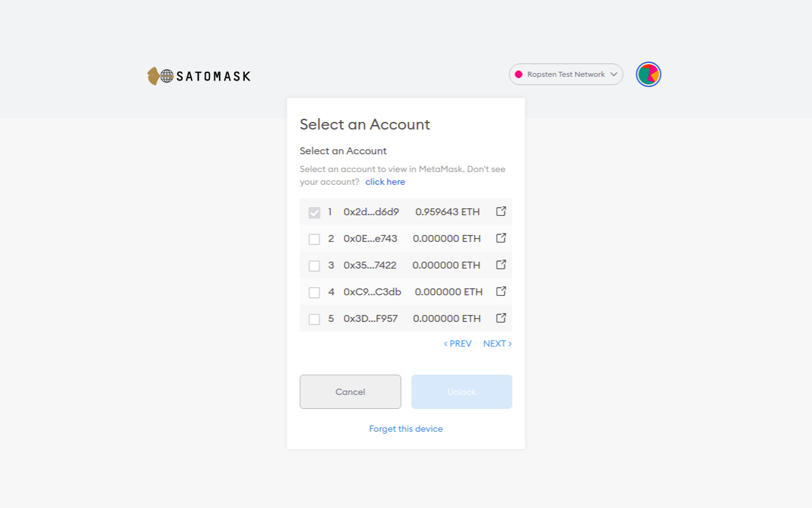Check the box for account 3

[314, 265]
